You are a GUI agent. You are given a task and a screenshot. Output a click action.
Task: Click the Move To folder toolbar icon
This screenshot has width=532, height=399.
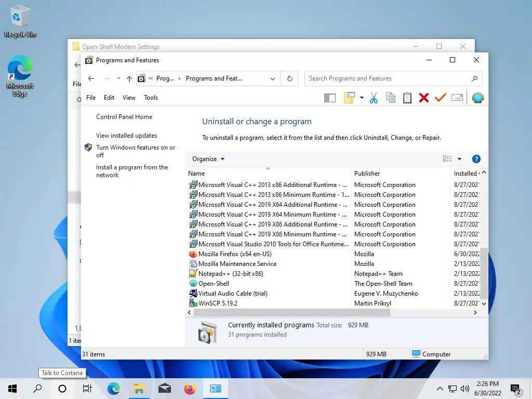(x=349, y=98)
